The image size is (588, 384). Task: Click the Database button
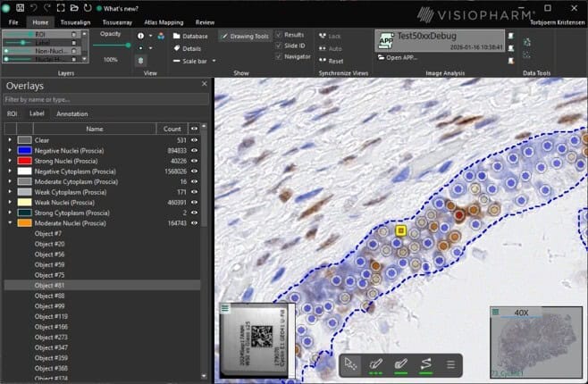point(190,37)
